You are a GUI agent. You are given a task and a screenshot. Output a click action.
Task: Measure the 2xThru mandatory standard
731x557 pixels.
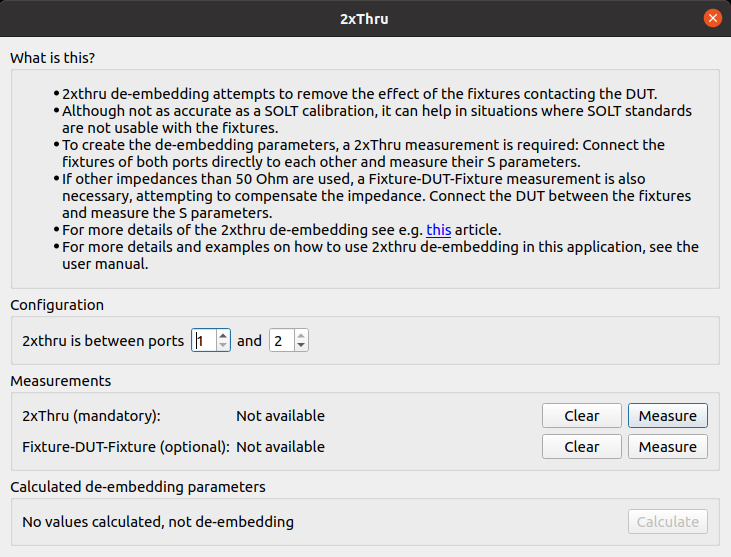coord(668,415)
